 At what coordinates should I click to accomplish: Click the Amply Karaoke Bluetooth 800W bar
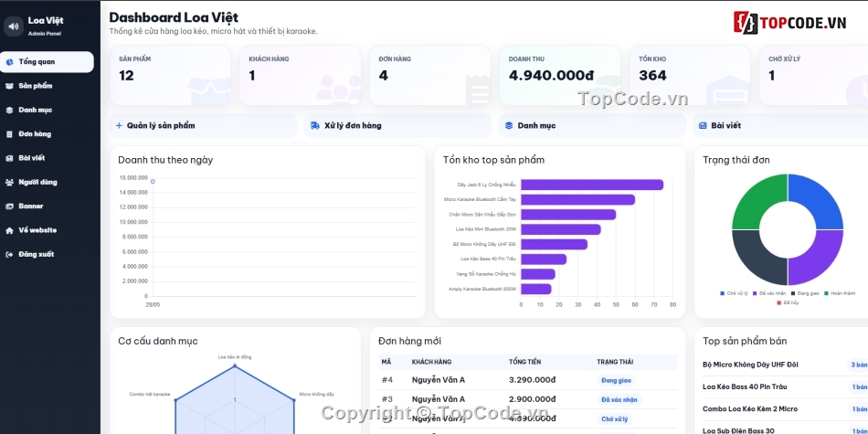point(535,289)
